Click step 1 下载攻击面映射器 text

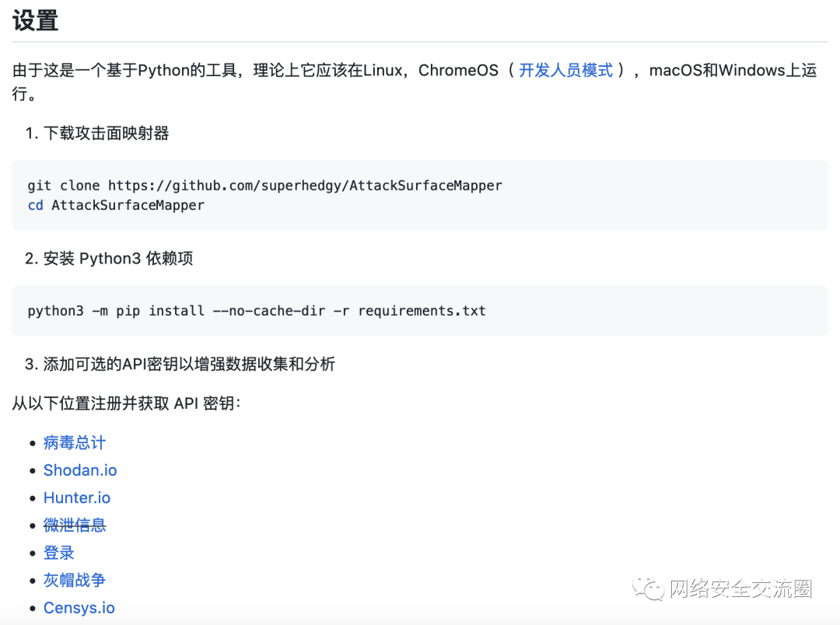pyautogui.click(x=106, y=133)
